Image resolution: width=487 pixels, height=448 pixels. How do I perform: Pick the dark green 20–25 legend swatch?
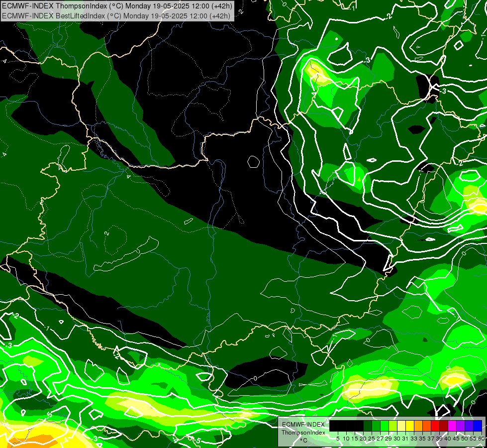point(368,426)
